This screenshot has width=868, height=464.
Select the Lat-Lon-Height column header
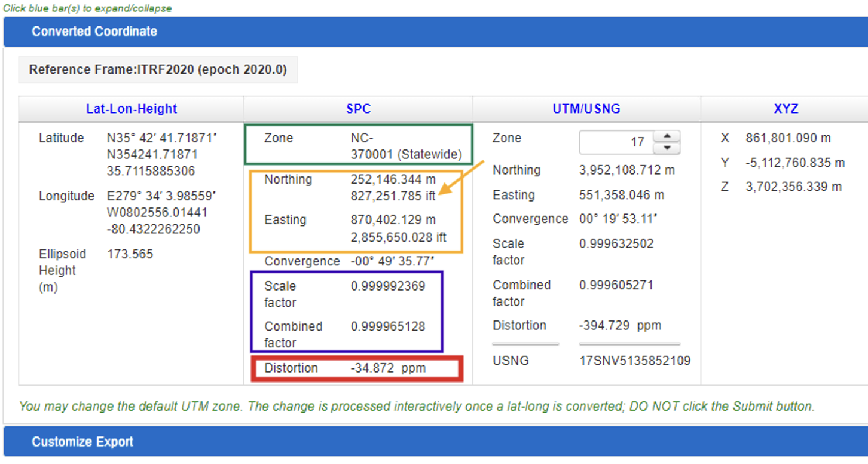(132, 109)
